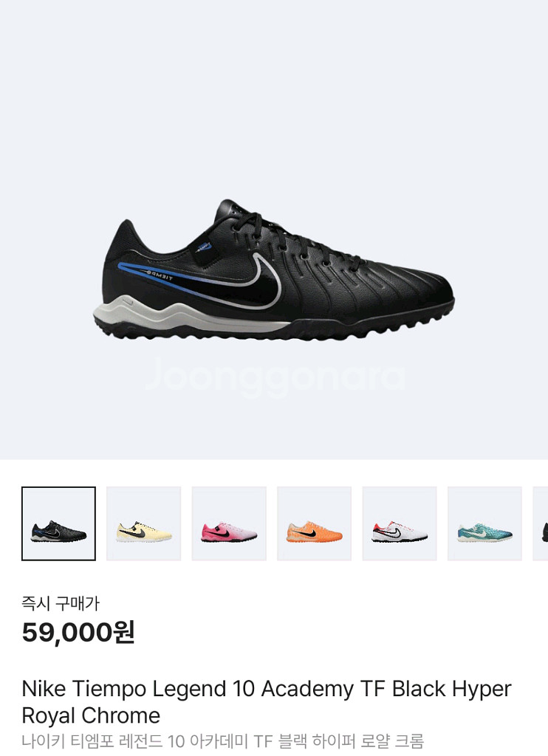548x756 pixels.
Task: Tap the main black shoe product image
Action: pyautogui.click(x=273, y=270)
